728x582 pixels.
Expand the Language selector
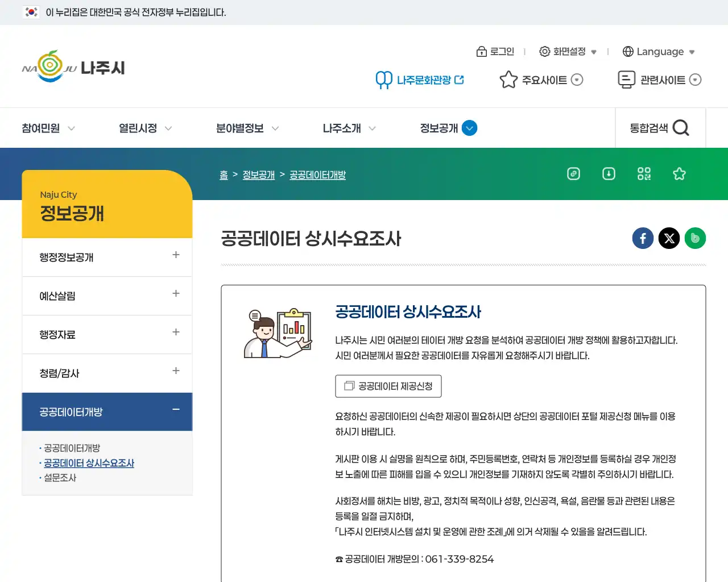point(658,52)
